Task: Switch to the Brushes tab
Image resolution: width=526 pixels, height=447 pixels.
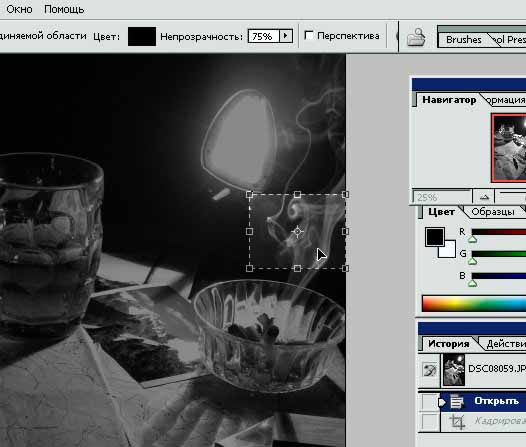Action: 463,40
